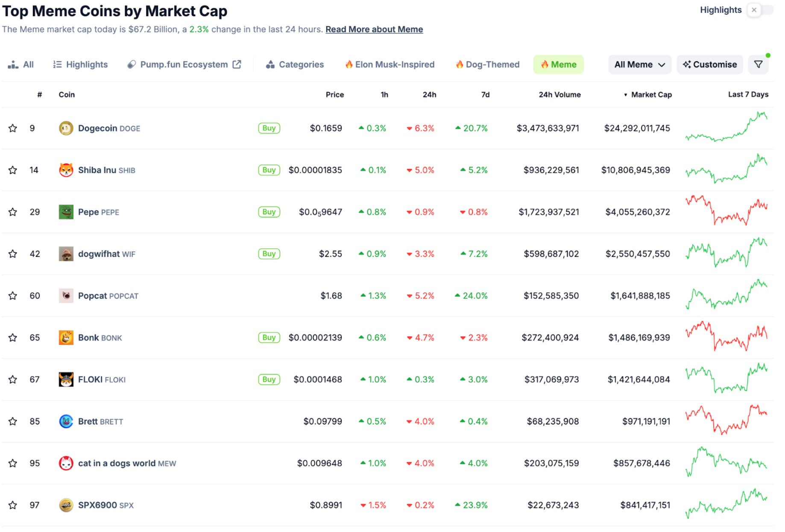
Task: Select the Elon Musk-Inspired tab
Action: coord(390,64)
